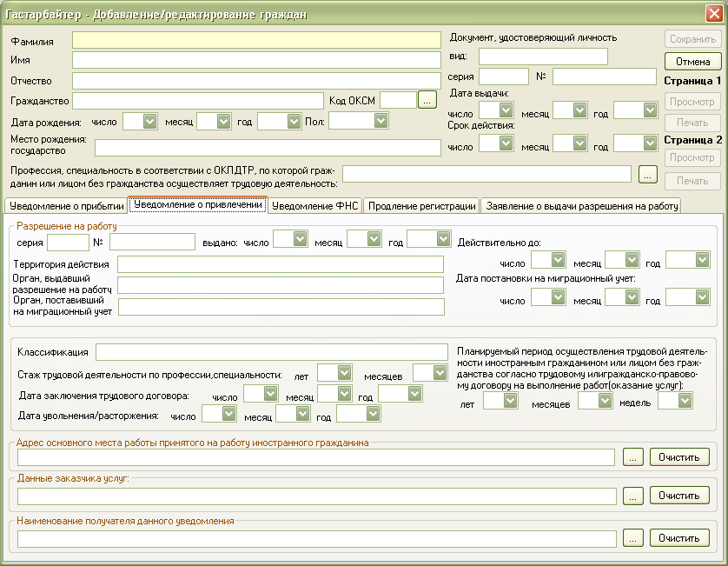The image size is (728, 566).
Task: Clear the notification recipient name with Очистить
Action: click(x=679, y=538)
